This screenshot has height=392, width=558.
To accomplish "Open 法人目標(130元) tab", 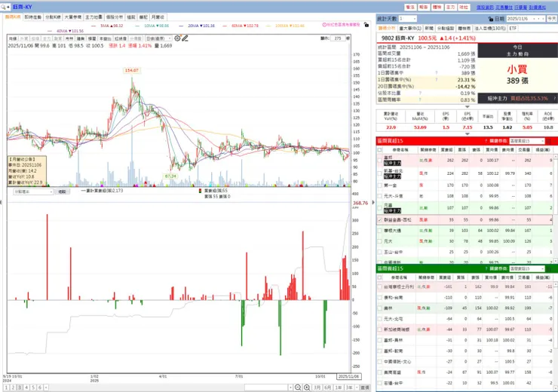I will 490,28.
